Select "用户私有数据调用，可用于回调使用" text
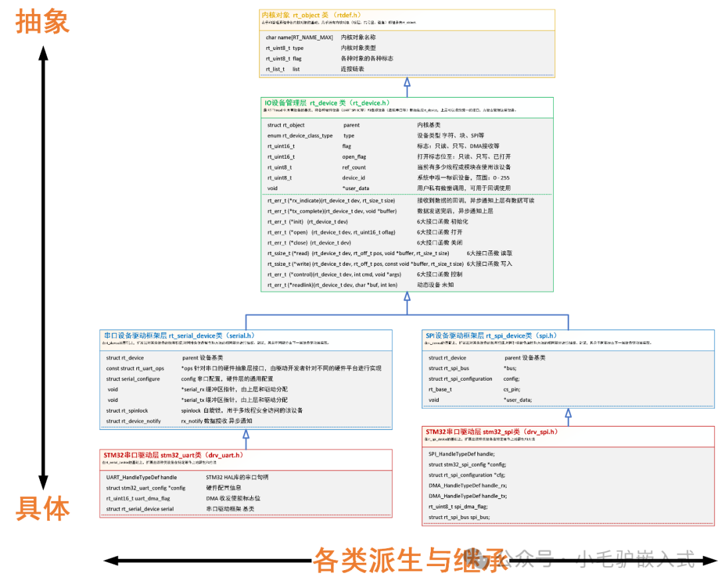The image size is (718, 588). (463, 188)
